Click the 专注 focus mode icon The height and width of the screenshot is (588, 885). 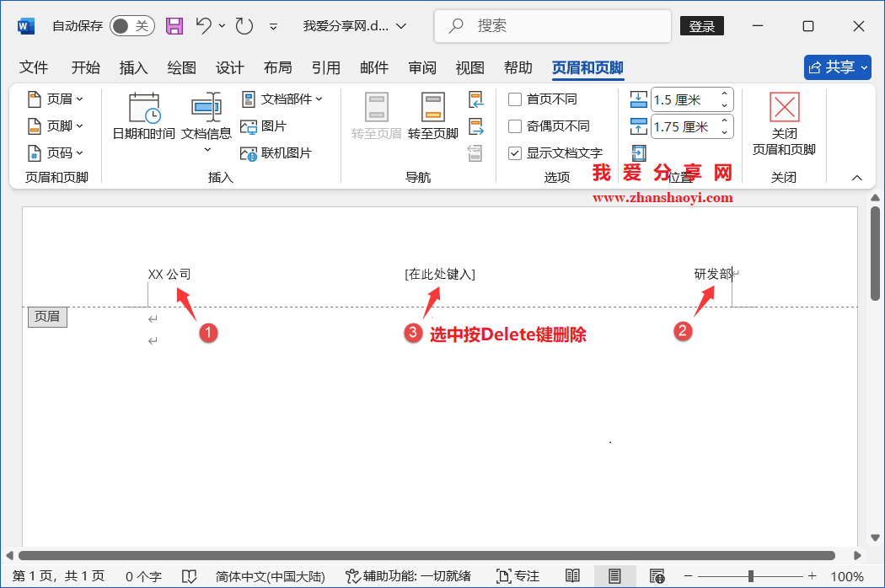click(x=518, y=576)
